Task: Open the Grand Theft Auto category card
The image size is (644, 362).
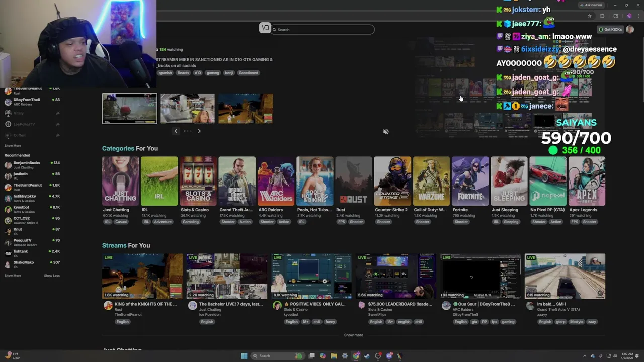Action: click(237, 181)
